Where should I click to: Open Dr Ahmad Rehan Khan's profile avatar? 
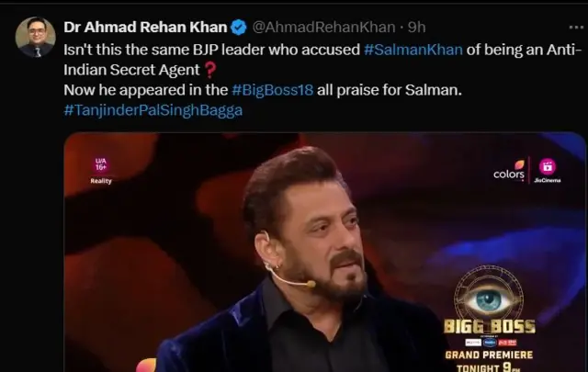pyautogui.click(x=36, y=37)
